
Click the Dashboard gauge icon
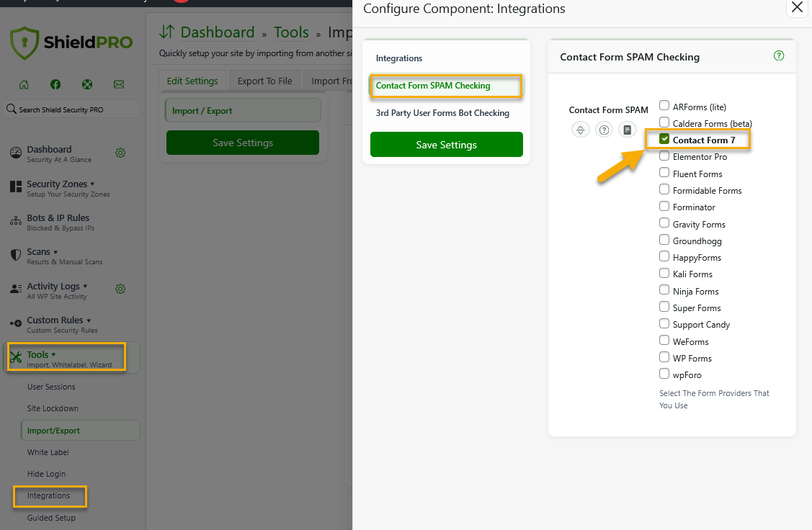pyautogui.click(x=16, y=153)
